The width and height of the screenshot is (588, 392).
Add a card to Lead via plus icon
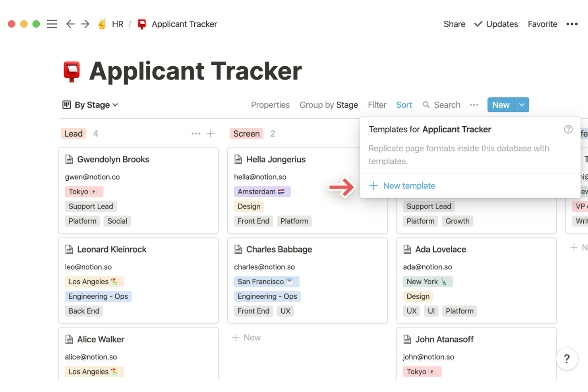click(x=211, y=133)
